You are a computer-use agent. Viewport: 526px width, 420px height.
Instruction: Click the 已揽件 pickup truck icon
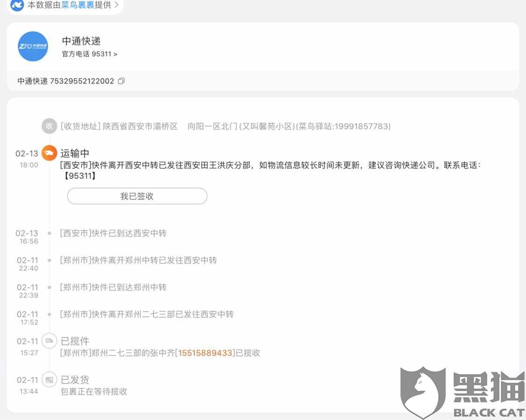(x=50, y=341)
